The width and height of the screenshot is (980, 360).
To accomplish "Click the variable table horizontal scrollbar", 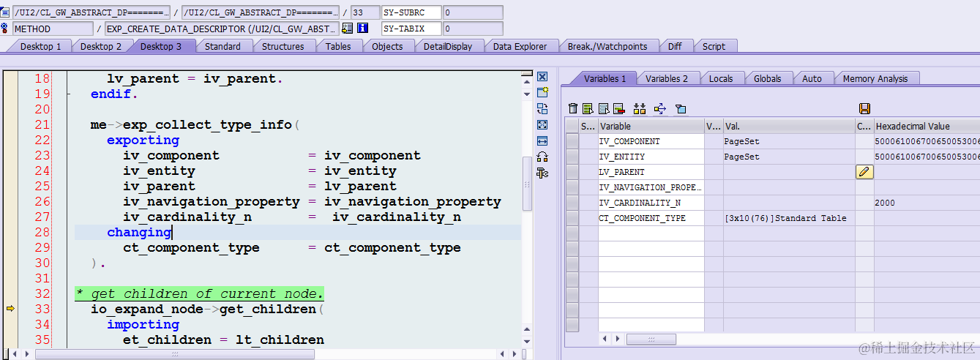I will coord(651,340).
